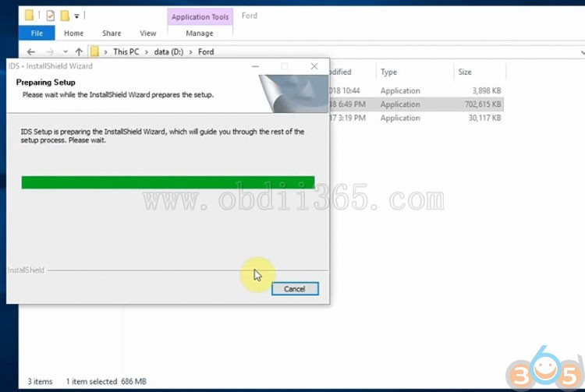Click the Properties quick access toolbar icon

51,16
